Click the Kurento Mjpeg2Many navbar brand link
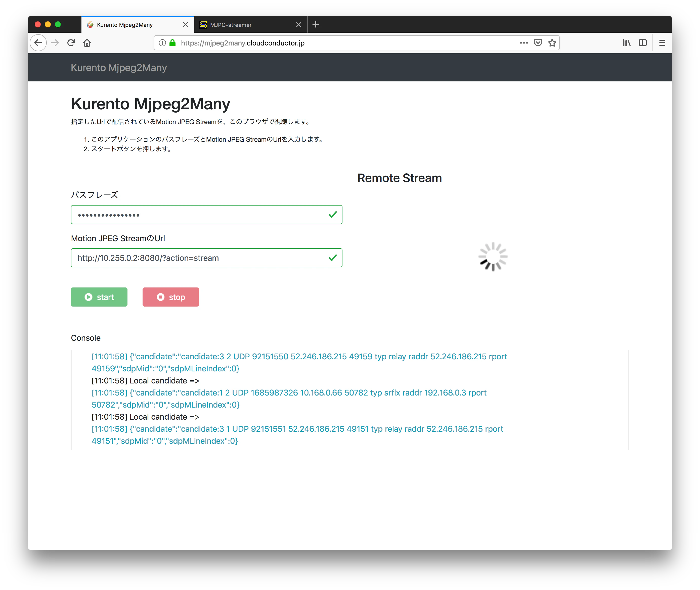Viewport: 700px width, 590px height. click(x=119, y=68)
